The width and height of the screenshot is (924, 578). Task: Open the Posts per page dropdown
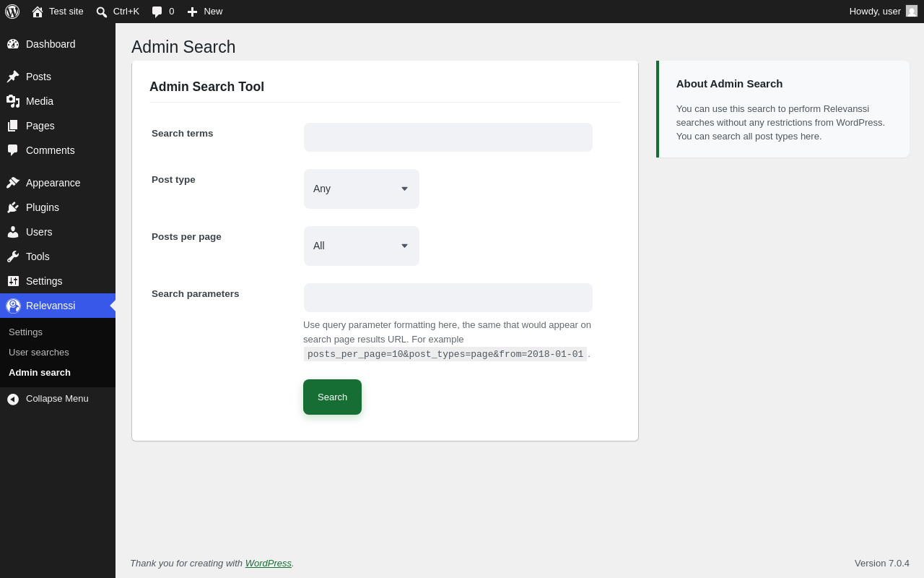click(362, 246)
